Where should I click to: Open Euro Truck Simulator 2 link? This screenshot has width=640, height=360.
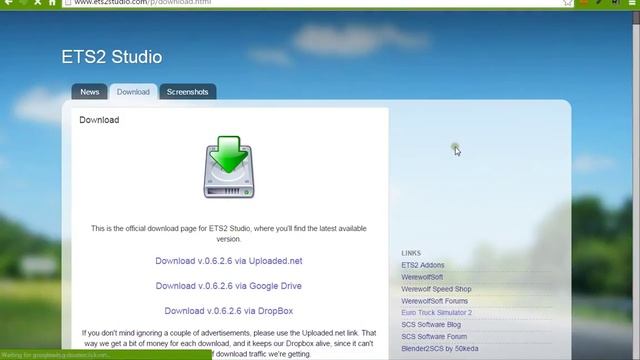tap(436, 312)
